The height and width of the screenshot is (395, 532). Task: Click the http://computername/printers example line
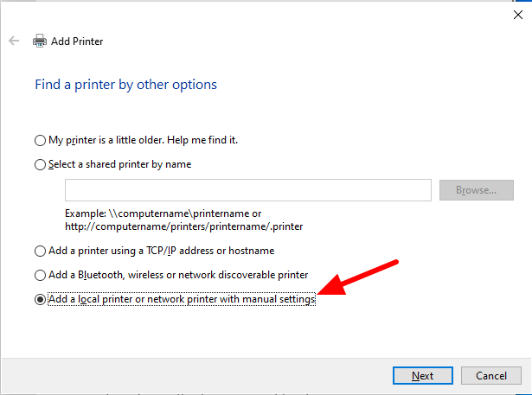click(184, 226)
